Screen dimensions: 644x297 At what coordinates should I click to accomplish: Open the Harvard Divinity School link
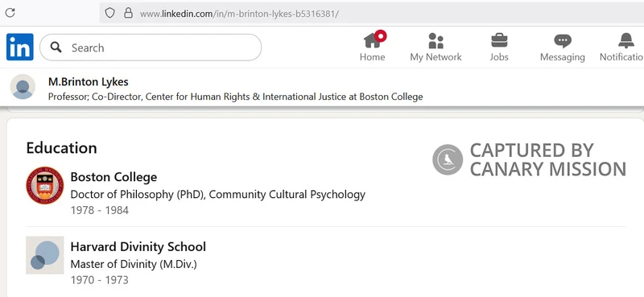tap(138, 247)
